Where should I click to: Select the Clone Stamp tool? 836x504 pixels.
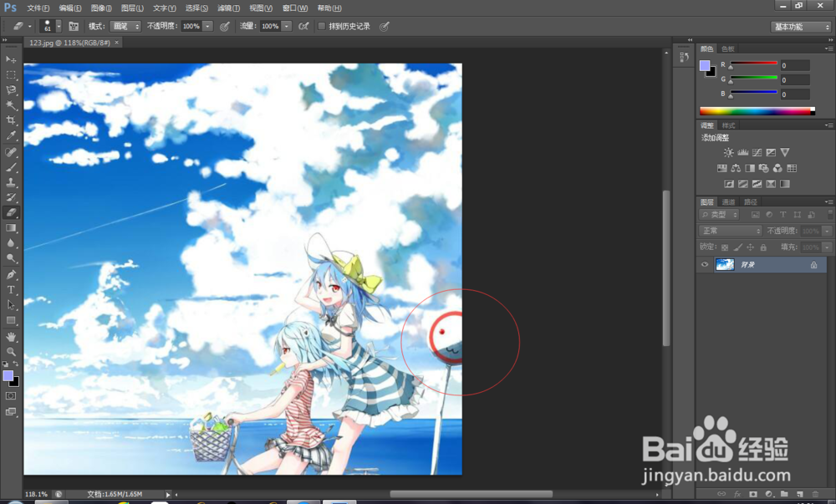[x=11, y=182]
